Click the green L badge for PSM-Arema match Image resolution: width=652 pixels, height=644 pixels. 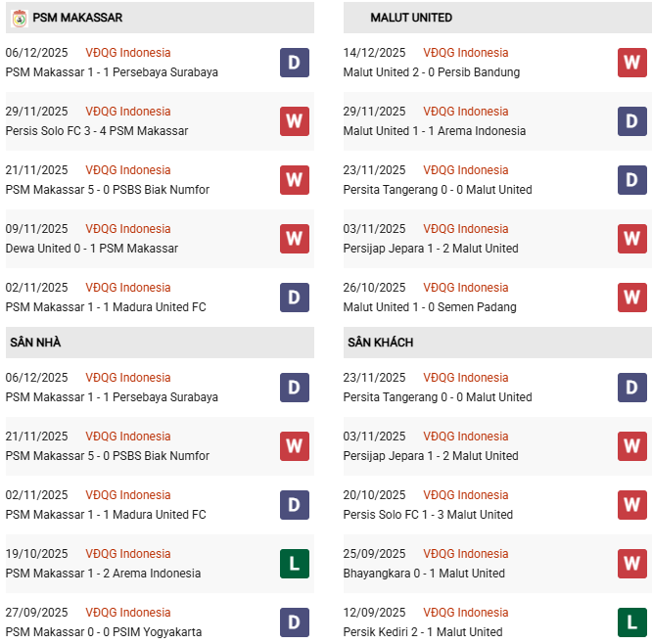295,564
